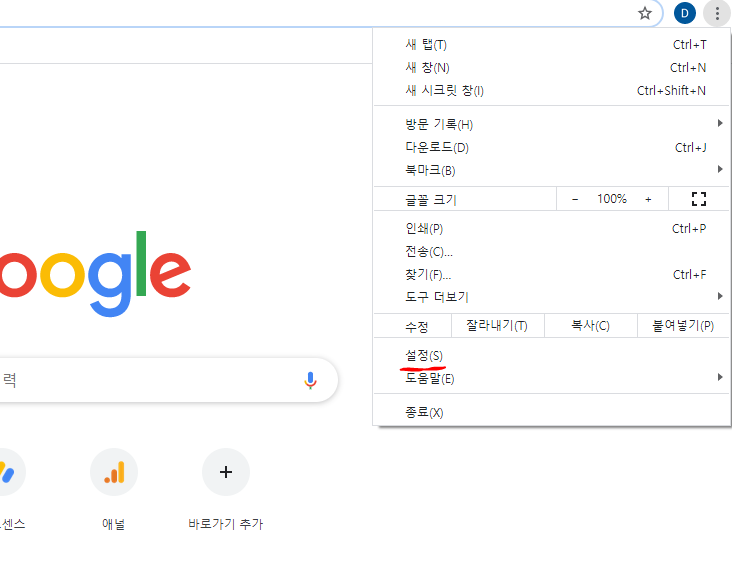This screenshot has width=732, height=581.
Task: Expand 도움말(E) help submenu
Action: click(x=551, y=378)
